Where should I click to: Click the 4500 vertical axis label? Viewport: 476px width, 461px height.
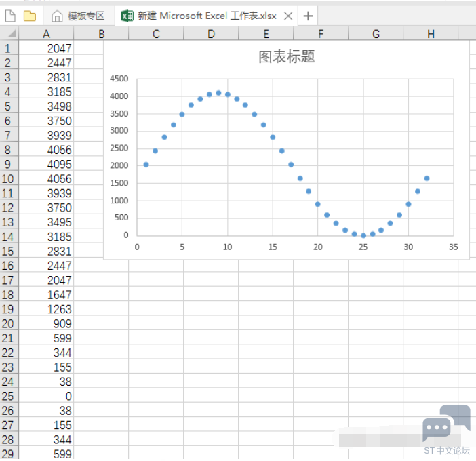119,79
